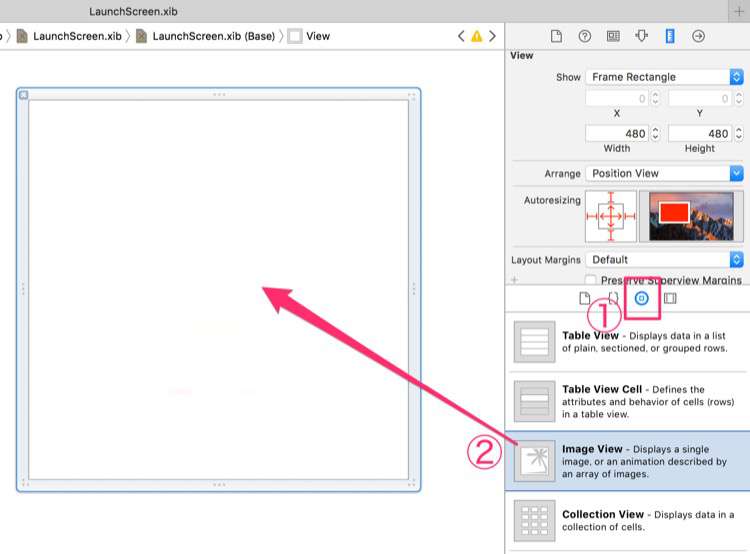Image resolution: width=750 pixels, height=554 pixels.
Task: Click the Table View library icon
Action: (x=534, y=342)
